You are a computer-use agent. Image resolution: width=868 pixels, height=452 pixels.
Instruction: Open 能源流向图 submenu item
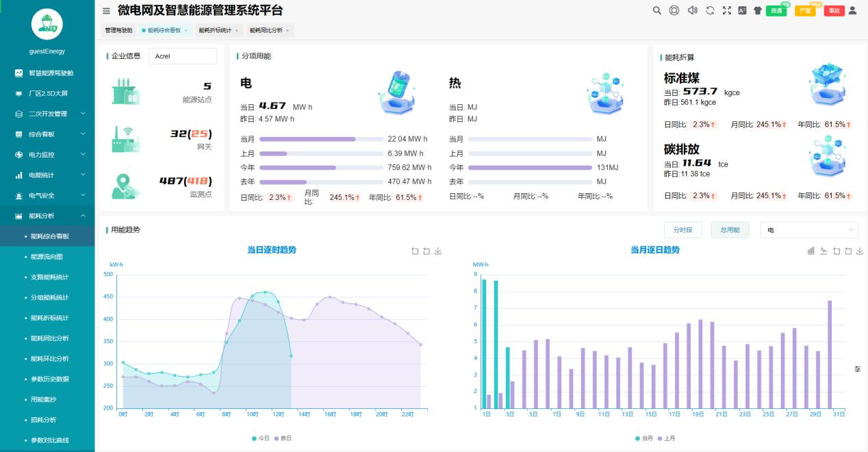pos(47,257)
